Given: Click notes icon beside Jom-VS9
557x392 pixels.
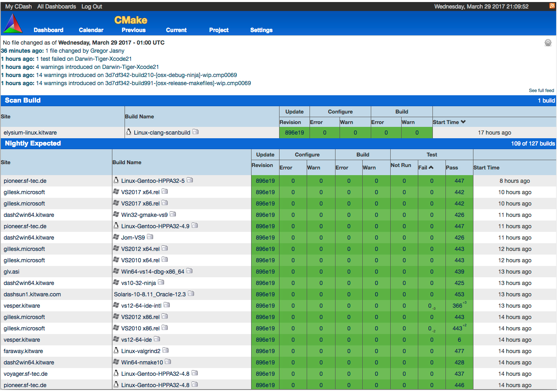Looking at the screenshot, I should click(x=150, y=237).
